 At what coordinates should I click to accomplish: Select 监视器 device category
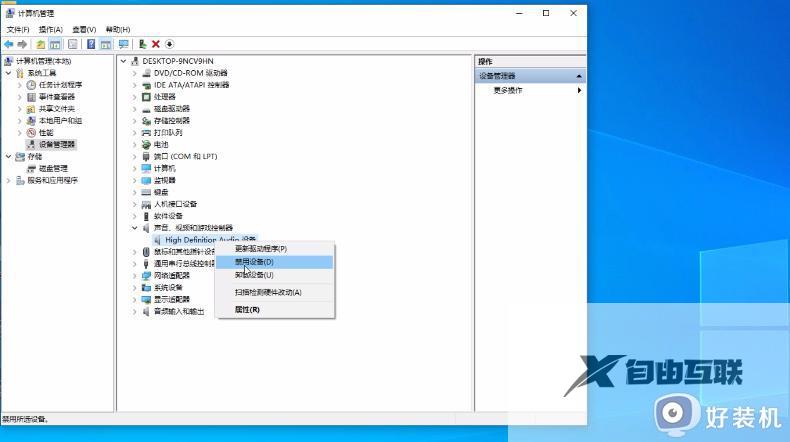pyautogui.click(x=165, y=180)
